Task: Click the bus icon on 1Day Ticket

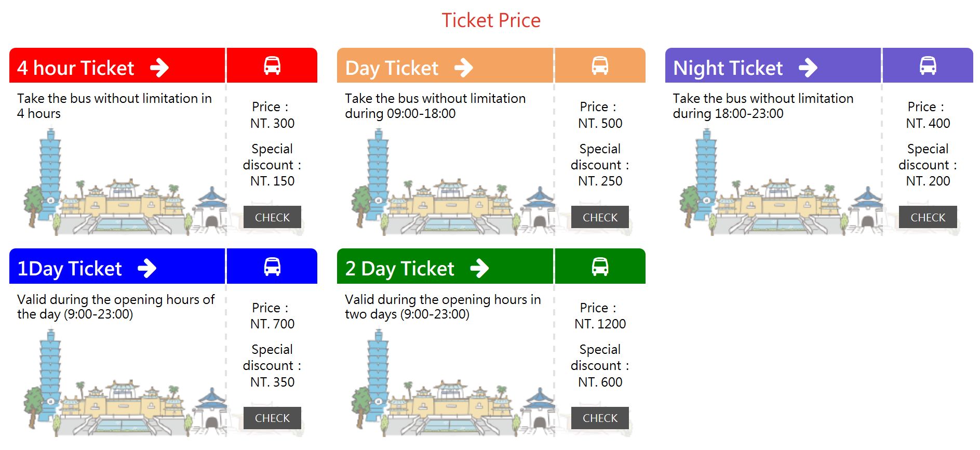Action: click(x=272, y=267)
